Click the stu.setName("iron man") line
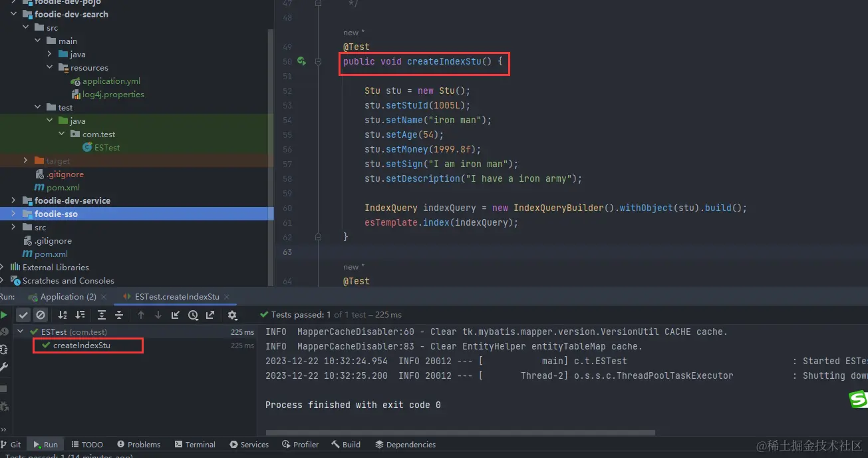The image size is (868, 458). [428, 120]
